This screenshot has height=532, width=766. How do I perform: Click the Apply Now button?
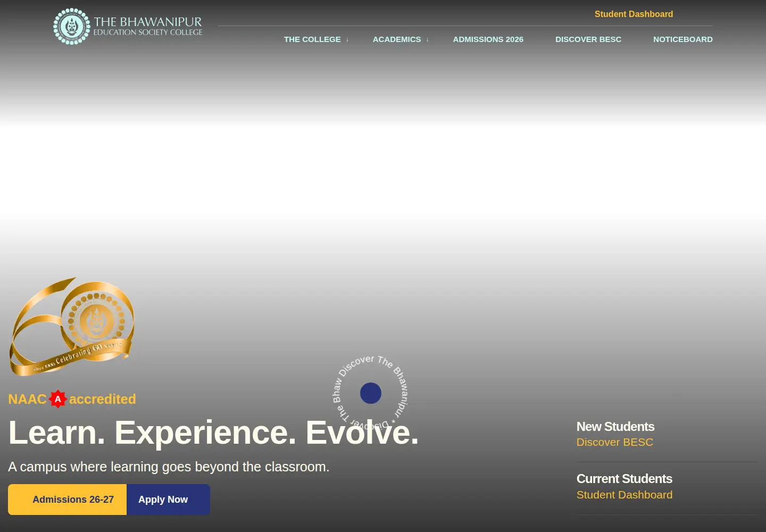click(168, 500)
